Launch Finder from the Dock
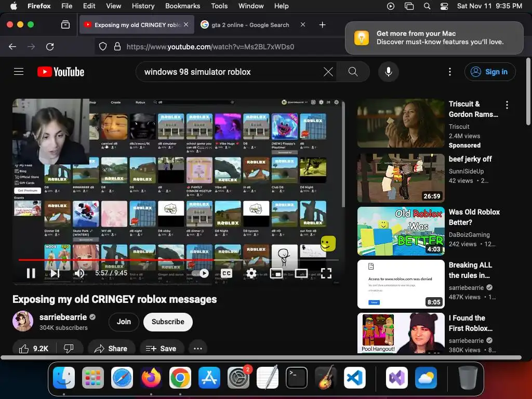532x399 pixels. click(64, 378)
